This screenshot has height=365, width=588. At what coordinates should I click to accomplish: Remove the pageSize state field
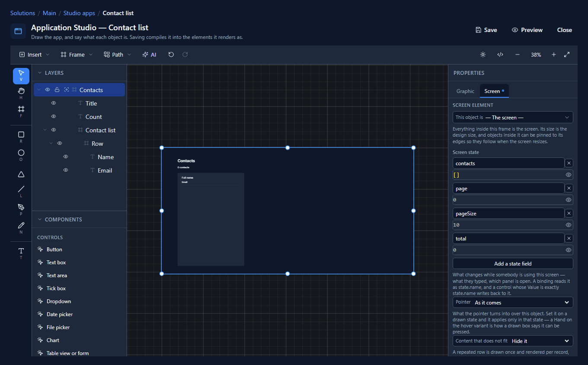pos(569,213)
